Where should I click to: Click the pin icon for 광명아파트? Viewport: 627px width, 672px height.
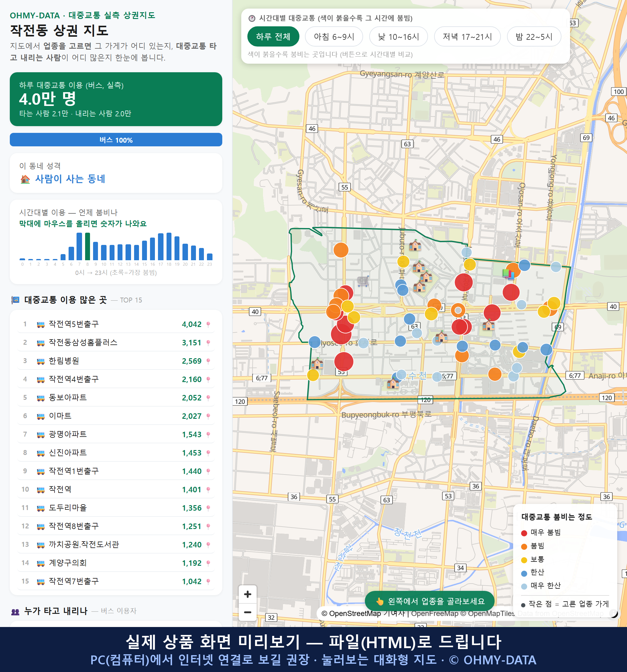(208, 434)
